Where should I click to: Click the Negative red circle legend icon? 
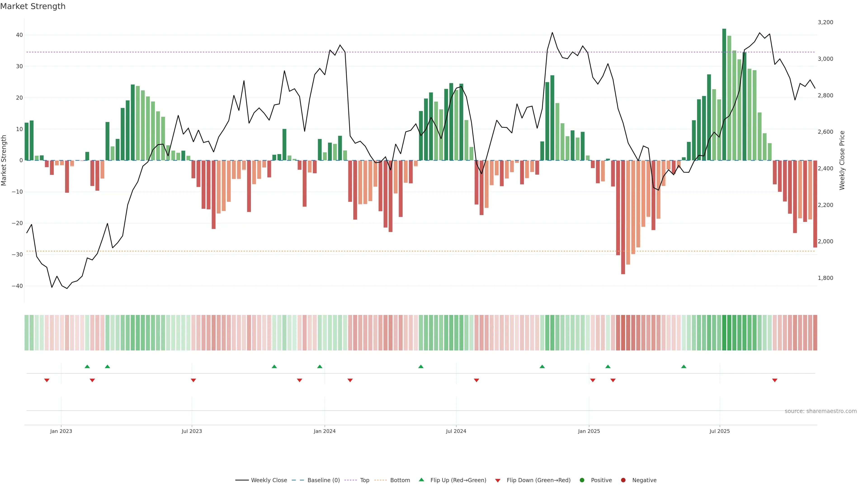point(623,480)
